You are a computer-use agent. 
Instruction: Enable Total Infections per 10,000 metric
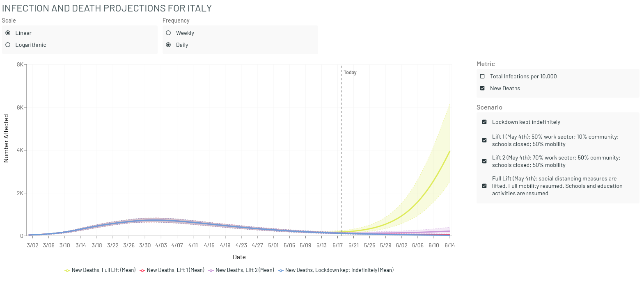coord(482,76)
